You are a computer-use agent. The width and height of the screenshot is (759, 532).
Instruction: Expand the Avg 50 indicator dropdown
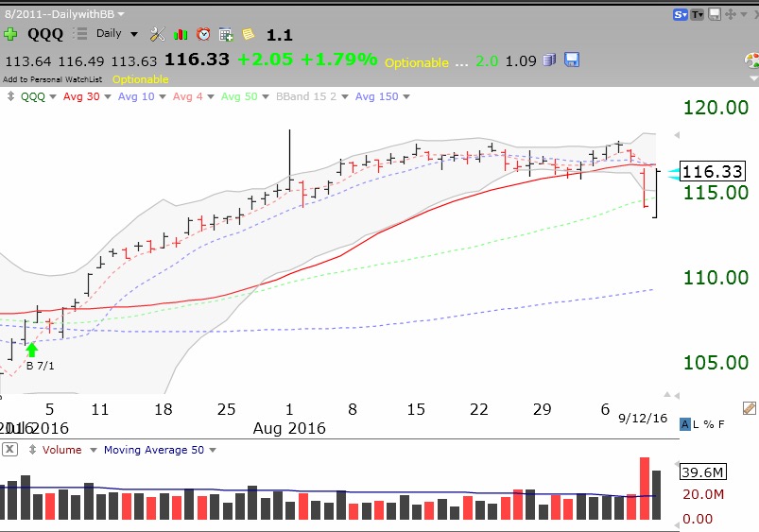click(x=266, y=96)
